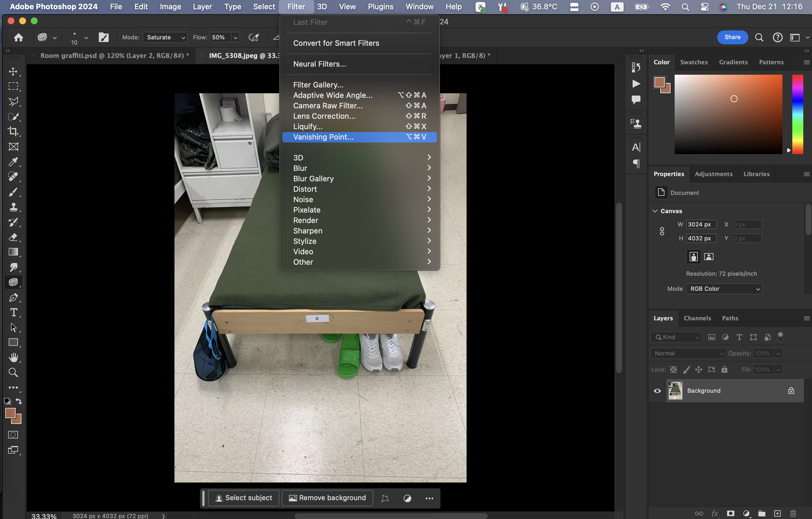Select the Zoom tool
This screenshot has height=519, width=812.
[13, 372]
